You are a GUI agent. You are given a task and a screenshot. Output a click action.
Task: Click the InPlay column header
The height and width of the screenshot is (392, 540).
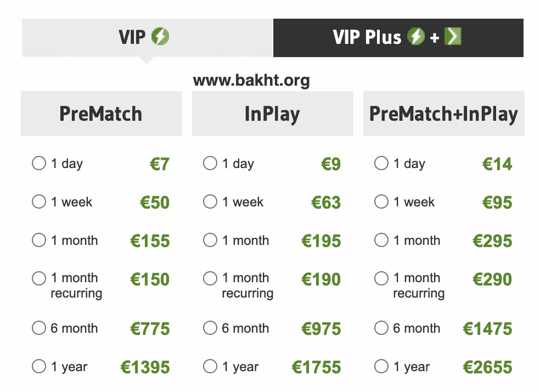(272, 114)
